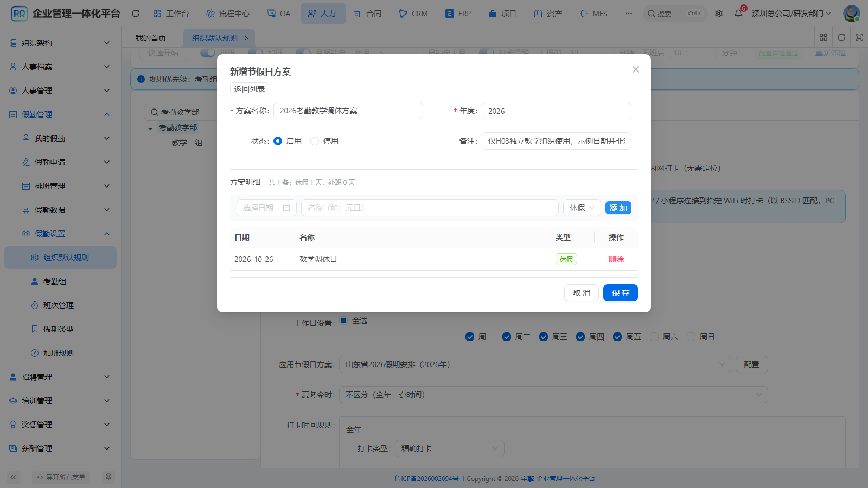This screenshot has height=488, width=868.
Task: Click the 返回列表 button
Action: point(250,89)
